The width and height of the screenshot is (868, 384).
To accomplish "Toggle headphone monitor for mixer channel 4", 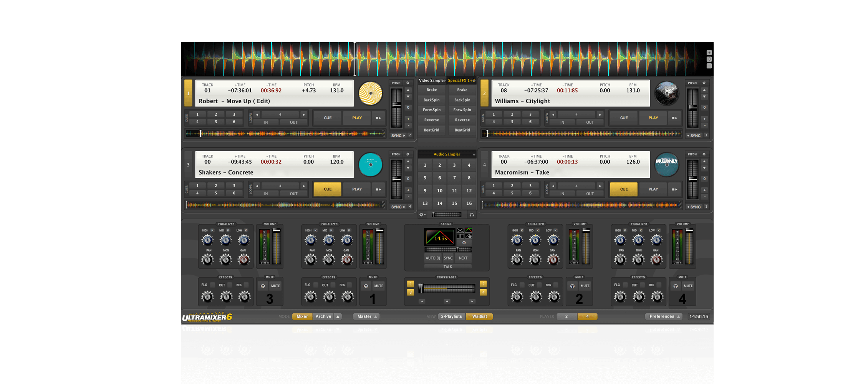I will point(676,286).
